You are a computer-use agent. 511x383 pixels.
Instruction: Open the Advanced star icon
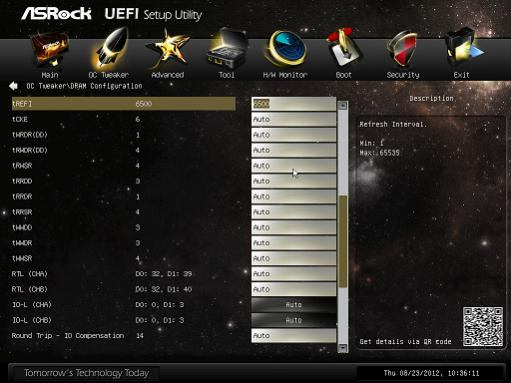click(x=168, y=49)
